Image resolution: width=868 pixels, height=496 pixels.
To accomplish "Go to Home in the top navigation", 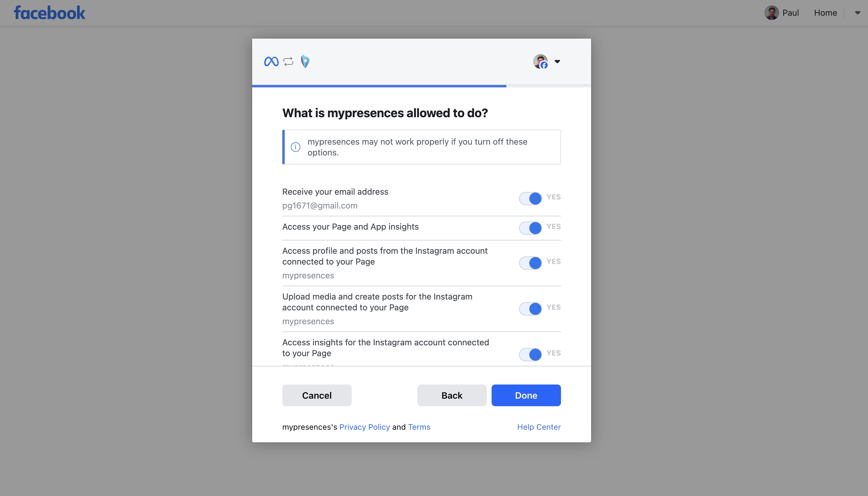I will coord(825,13).
